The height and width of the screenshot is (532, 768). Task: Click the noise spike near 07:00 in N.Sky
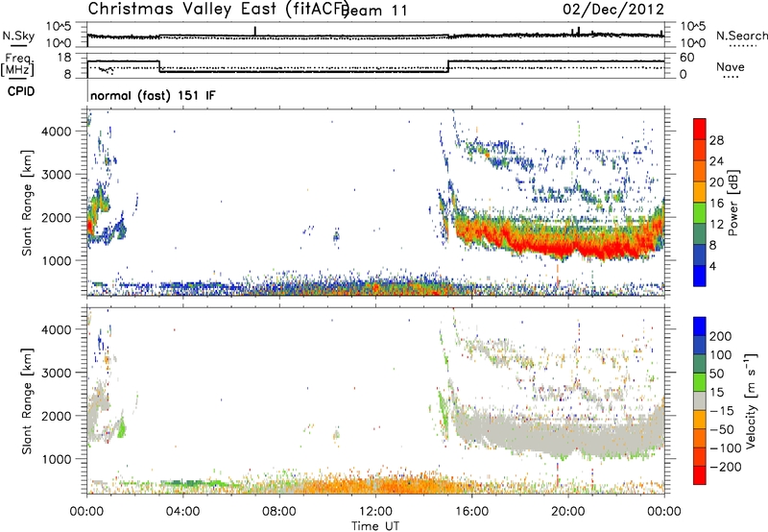coord(254,31)
